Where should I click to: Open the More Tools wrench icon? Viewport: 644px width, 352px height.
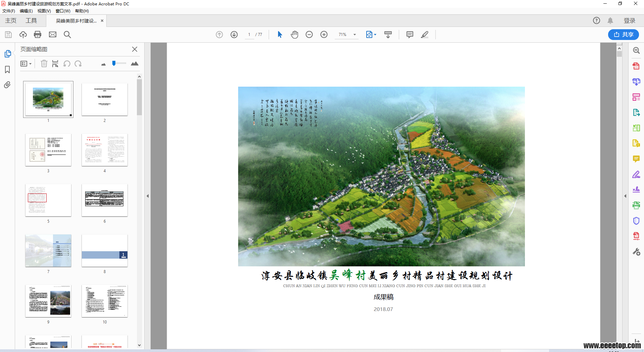636,252
